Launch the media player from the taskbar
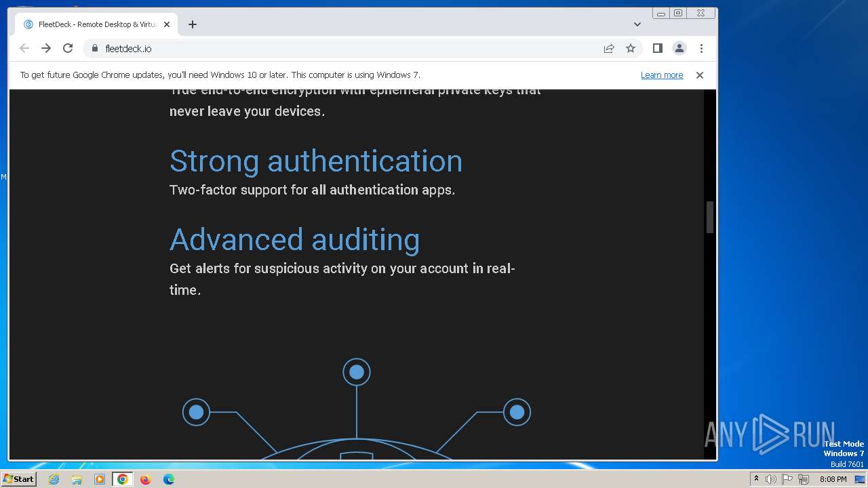 tap(100, 479)
